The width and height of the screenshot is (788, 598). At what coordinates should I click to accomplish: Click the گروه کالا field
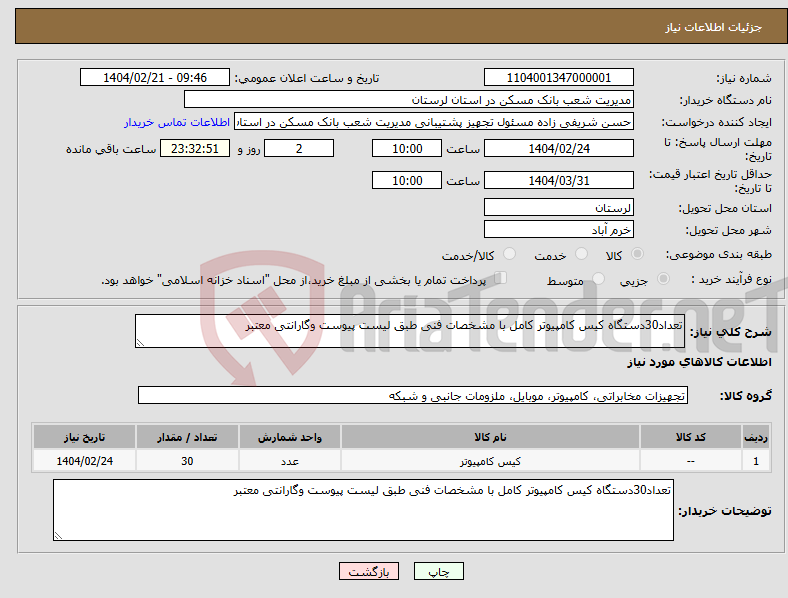point(413,395)
